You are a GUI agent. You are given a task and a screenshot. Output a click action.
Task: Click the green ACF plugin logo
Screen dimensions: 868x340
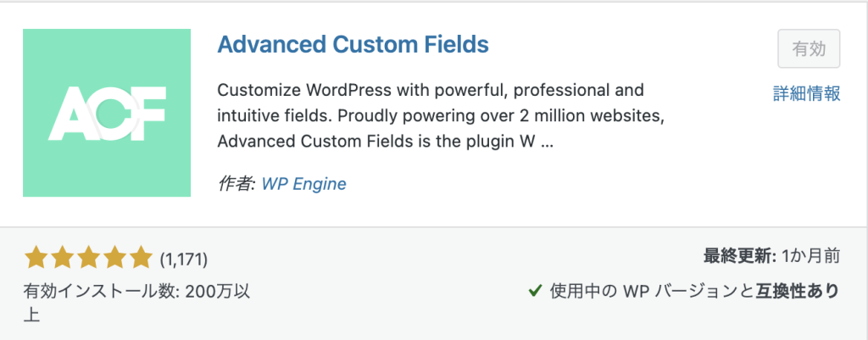tap(107, 113)
